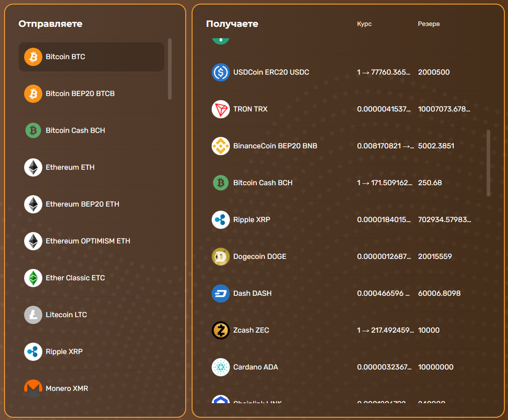The image size is (508, 420).
Task: Select BinanceCoin BEP20 BNB to receive
Action: tap(344, 146)
